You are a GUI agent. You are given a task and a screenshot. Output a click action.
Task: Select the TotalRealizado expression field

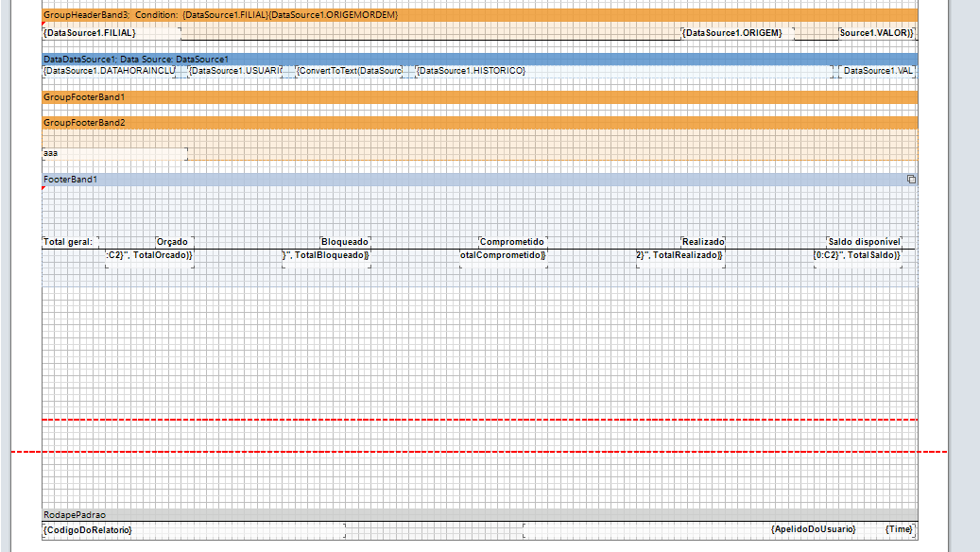[x=680, y=259]
